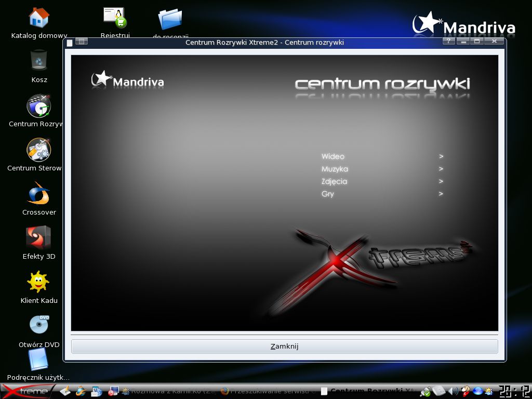This screenshot has width=532, height=399.
Task: Switch to the Rozmowa z Kamil taskbar window
Action: pyautogui.click(x=169, y=391)
